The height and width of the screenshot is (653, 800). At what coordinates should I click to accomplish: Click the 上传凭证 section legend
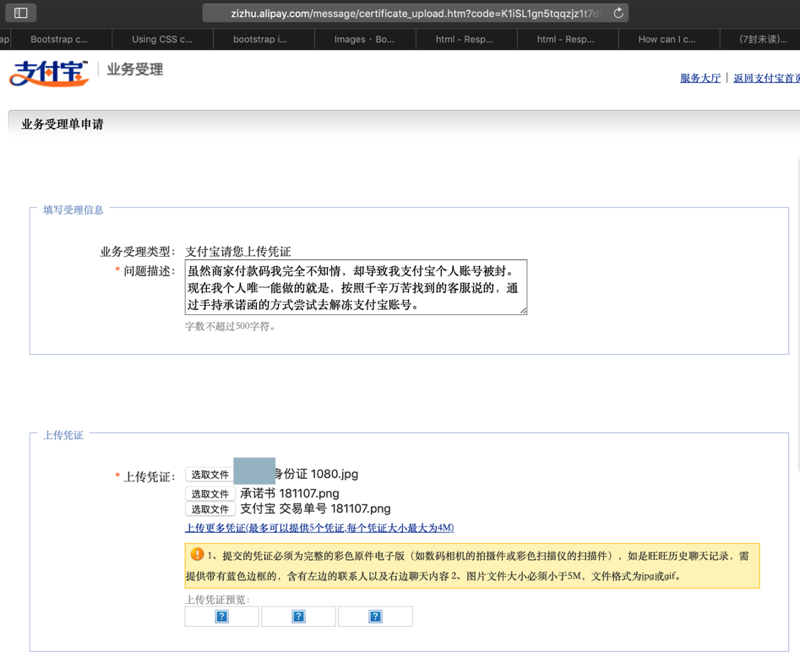point(63,435)
